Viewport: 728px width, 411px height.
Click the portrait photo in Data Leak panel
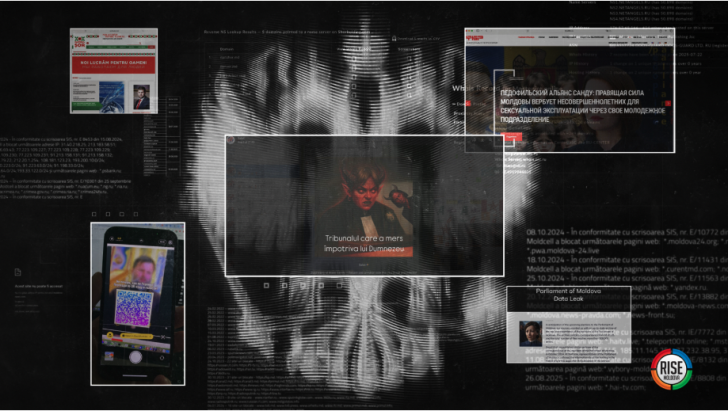click(530, 333)
